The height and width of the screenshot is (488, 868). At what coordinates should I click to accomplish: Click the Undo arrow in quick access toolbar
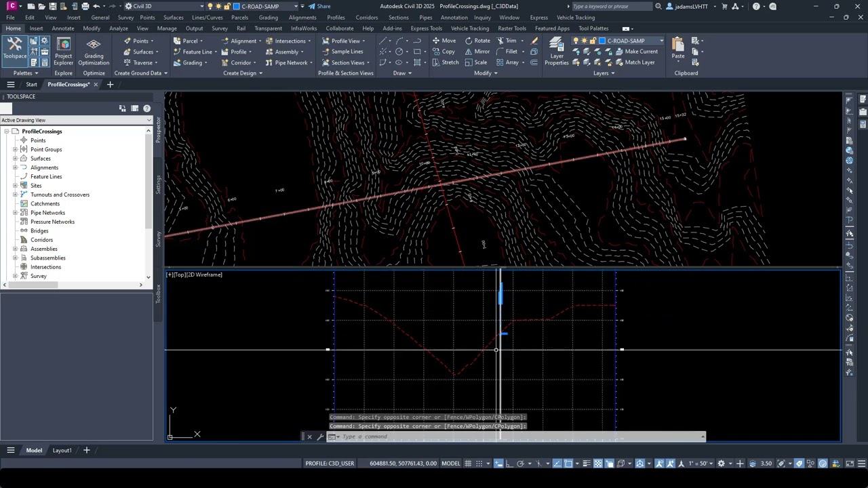tap(96, 6)
